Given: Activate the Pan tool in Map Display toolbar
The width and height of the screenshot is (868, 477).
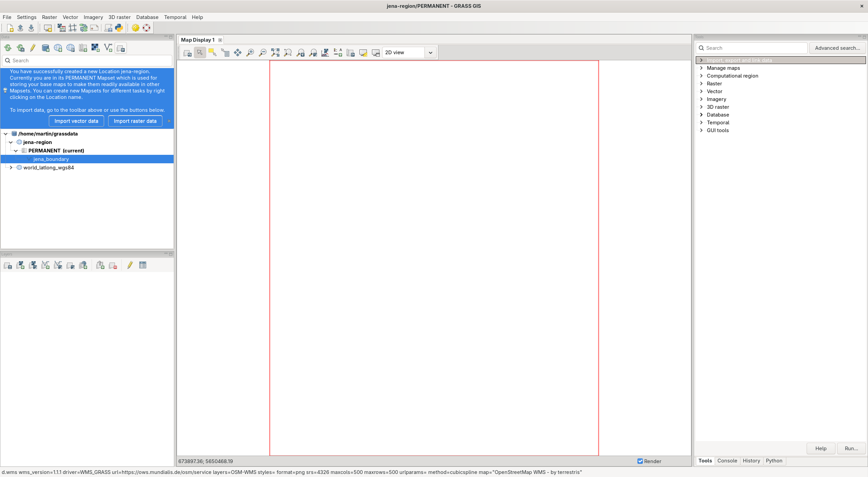Looking at the screenshot, I should 238,53.
